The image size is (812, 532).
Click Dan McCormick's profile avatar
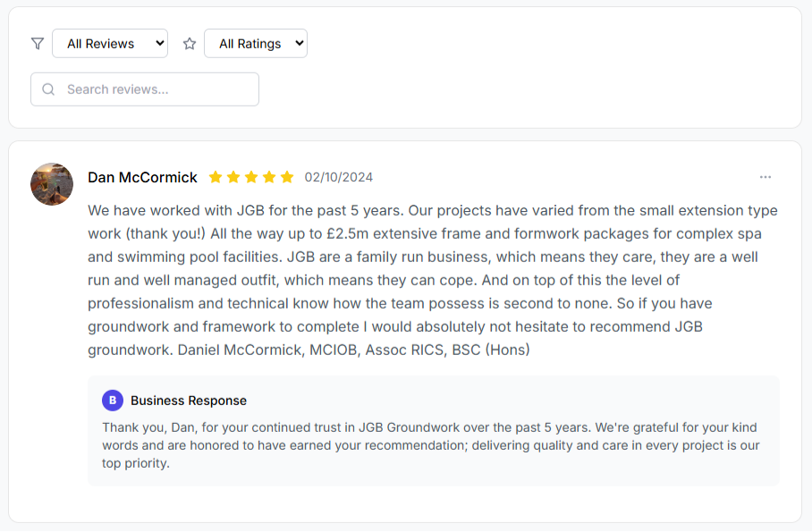point(51,184)
